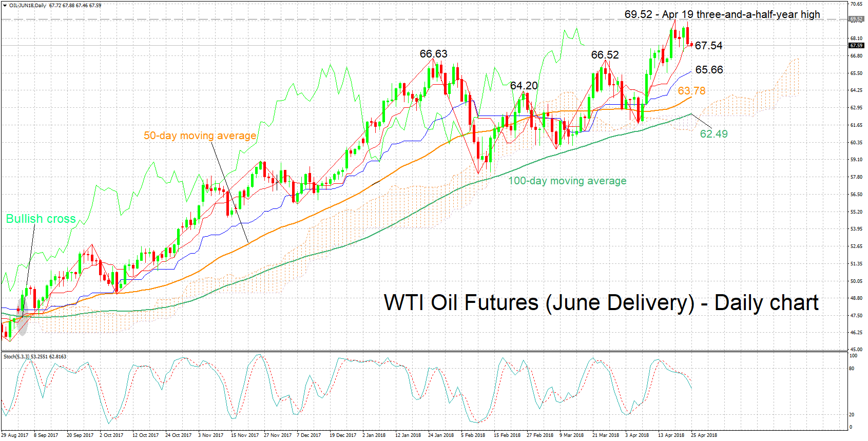Click the 67.54 label beside last candle
Viewport: 868px width, 441px height.
pos(708,46)
